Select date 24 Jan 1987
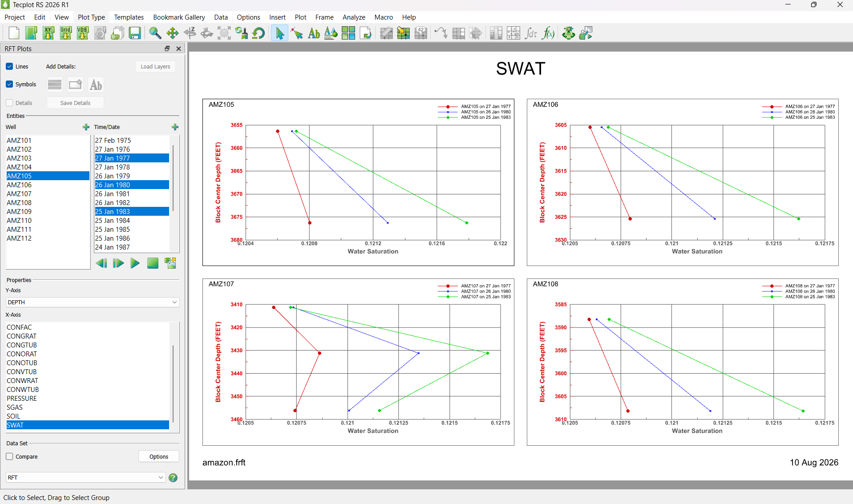This screenshot has width=853, height=504. [x=132, y=247]
